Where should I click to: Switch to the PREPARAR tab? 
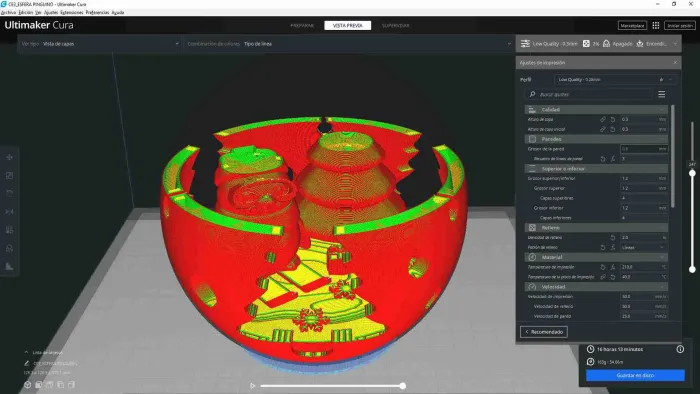coord(302,25)
